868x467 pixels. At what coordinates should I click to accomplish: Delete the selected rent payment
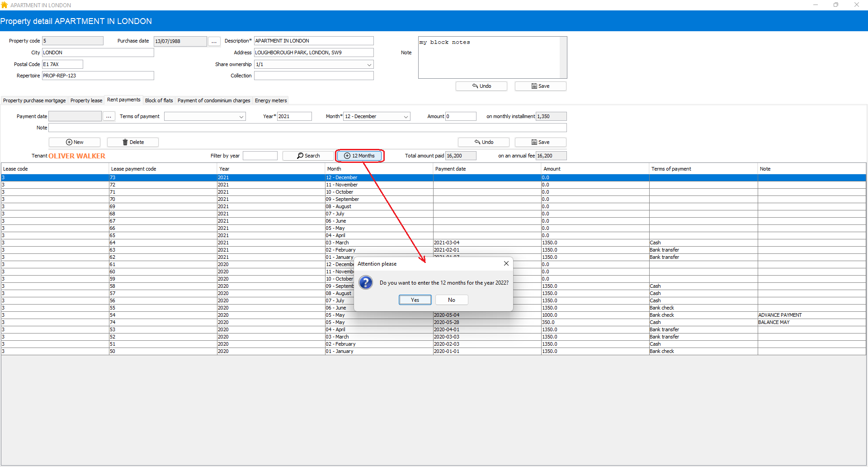[x=133, y=142]
